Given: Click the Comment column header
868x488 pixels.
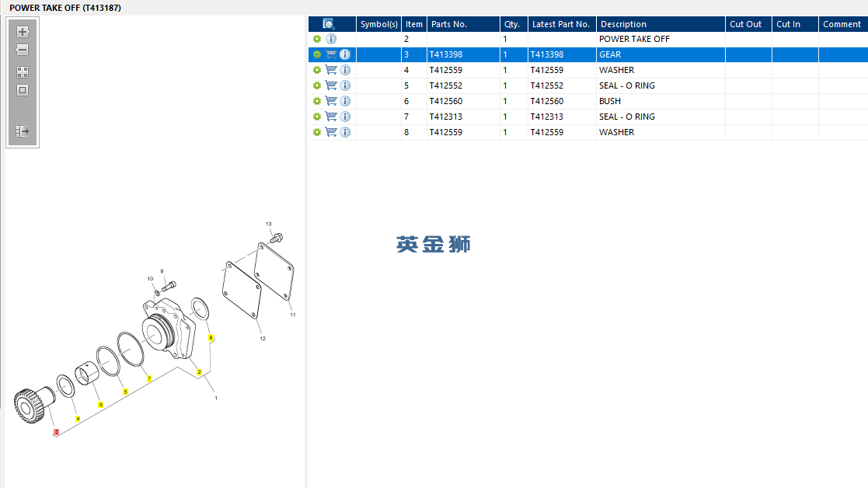Looking at the screenshot, I should (843, 24).
